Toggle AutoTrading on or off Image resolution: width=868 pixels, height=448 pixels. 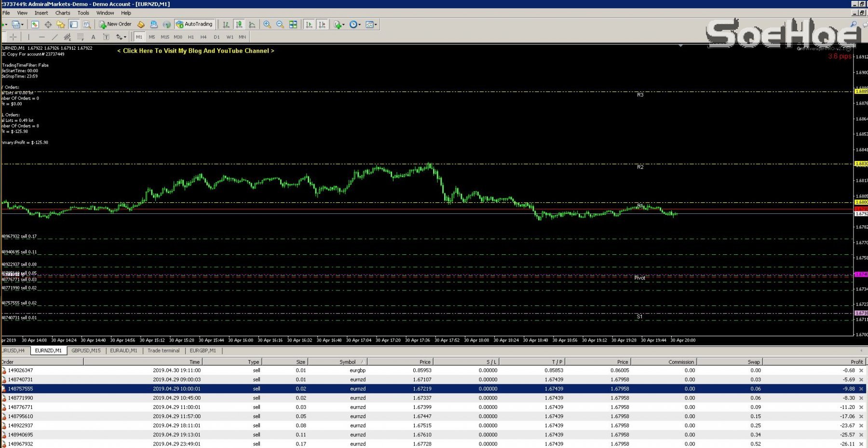[195, 24]
